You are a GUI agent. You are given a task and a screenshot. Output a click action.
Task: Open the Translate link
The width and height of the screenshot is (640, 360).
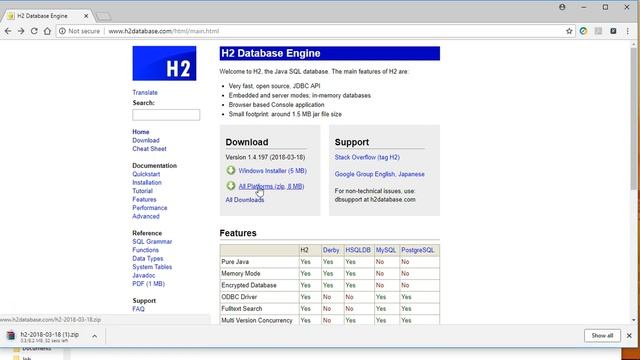tap(145, 93)
